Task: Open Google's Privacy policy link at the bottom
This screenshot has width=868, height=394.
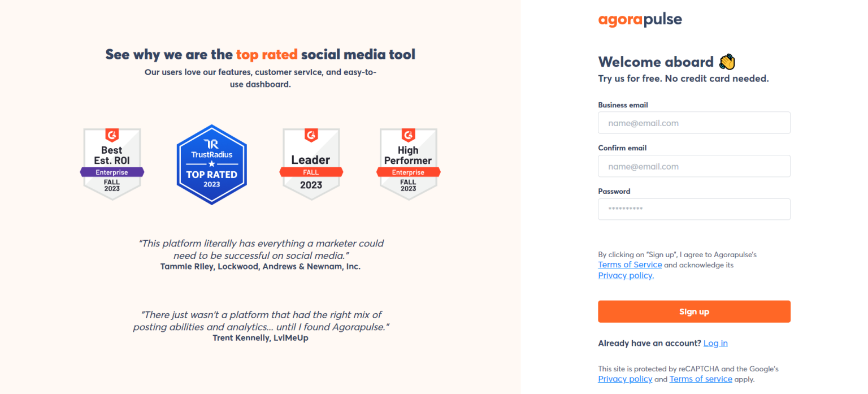Action: click(x=625, y=379)
